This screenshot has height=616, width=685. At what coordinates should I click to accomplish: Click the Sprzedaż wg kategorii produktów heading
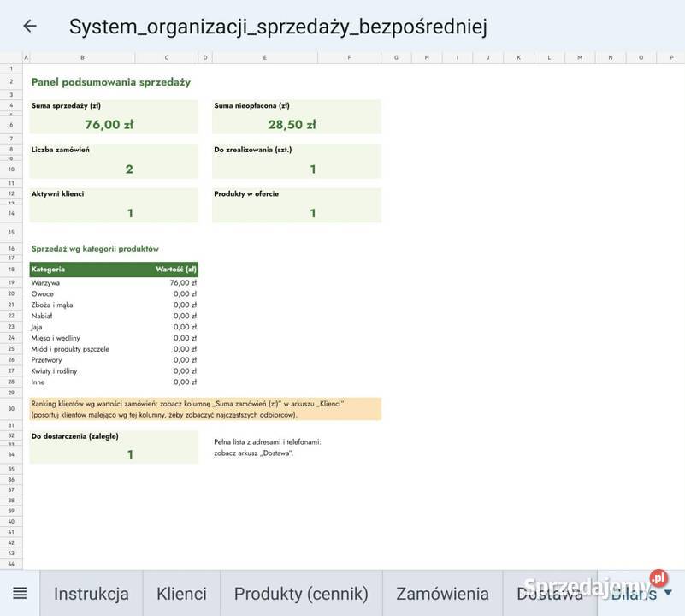[x=95, y=249]
